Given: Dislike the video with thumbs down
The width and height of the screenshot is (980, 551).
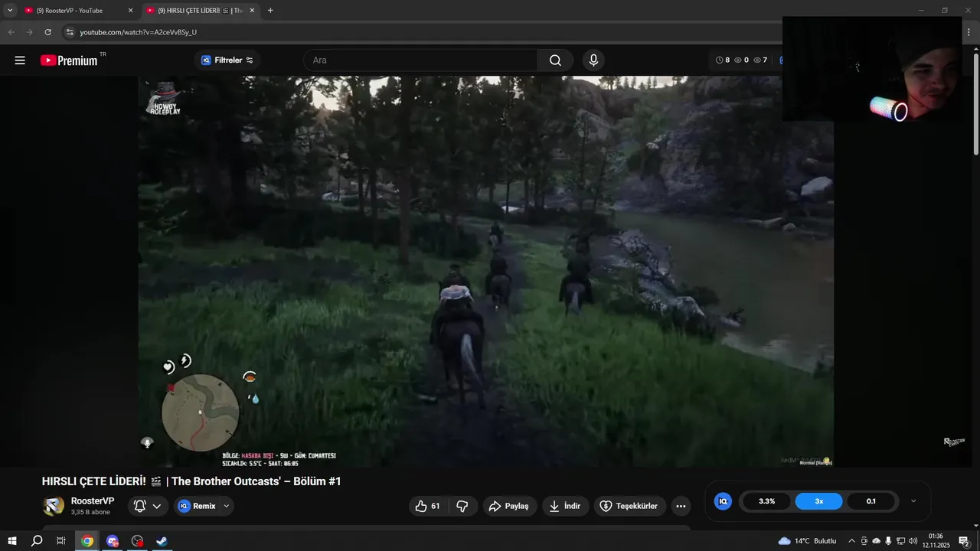Looking at the screenshot, I should click(462, 506).
